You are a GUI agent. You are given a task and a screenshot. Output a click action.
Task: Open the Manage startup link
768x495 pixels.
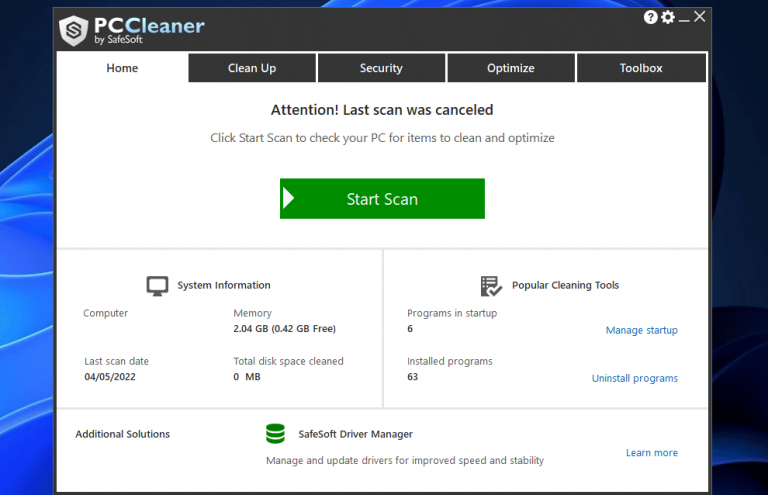point(642,330)
